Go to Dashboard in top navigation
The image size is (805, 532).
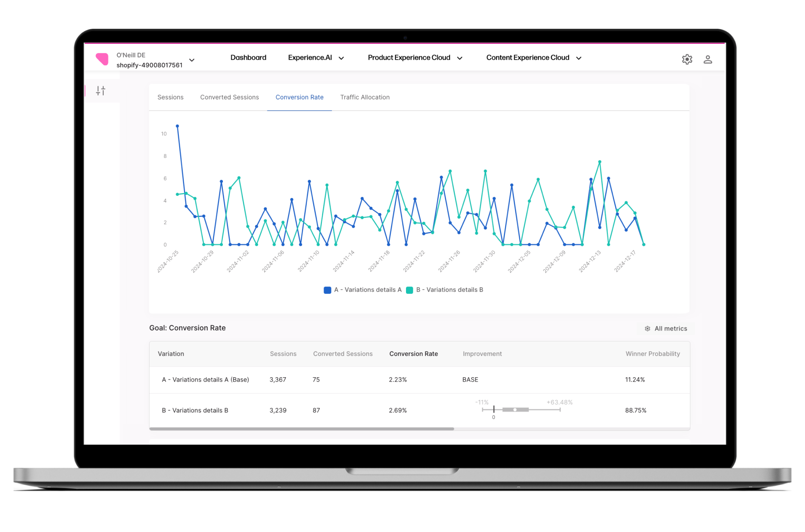point(248,58)
